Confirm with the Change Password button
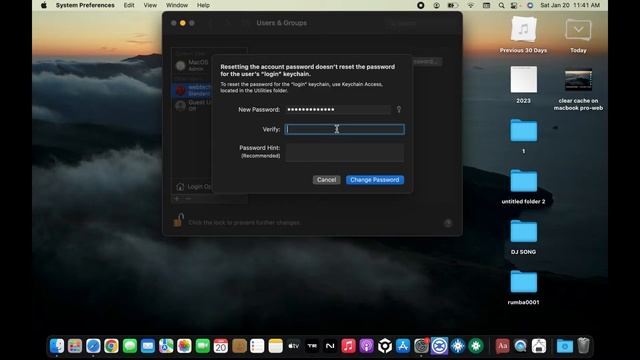Image resolution: width=640 pixels, height=360 pixels. (375, 180)
